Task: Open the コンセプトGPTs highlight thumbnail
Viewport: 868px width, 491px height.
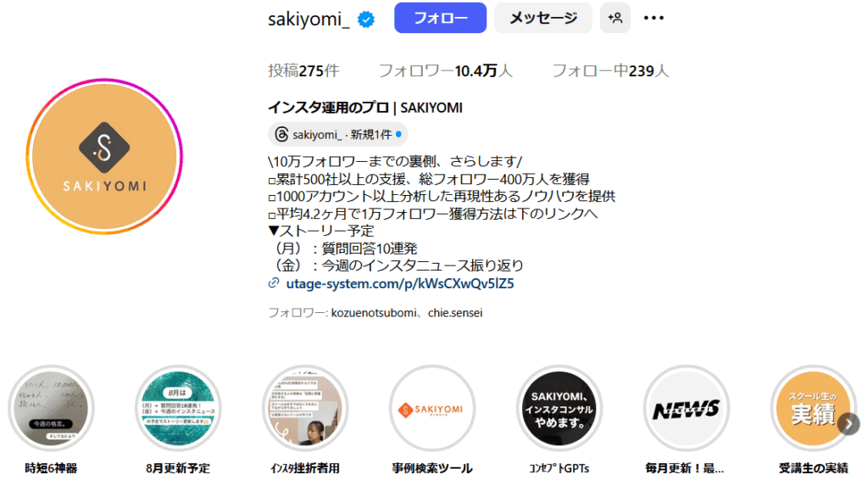Action: (559, 409)
